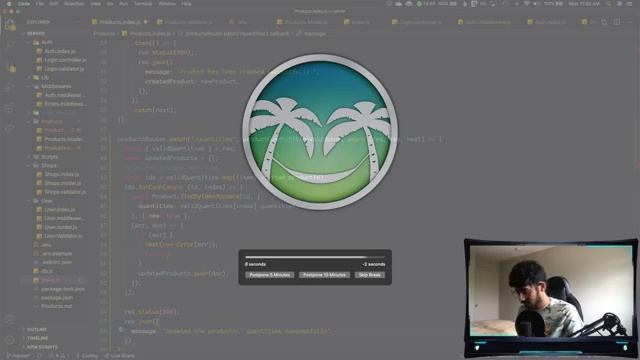Viewport: 640px width, 360px height.
Task: Open db.js in the explorer
Action: tap(47, 271)
